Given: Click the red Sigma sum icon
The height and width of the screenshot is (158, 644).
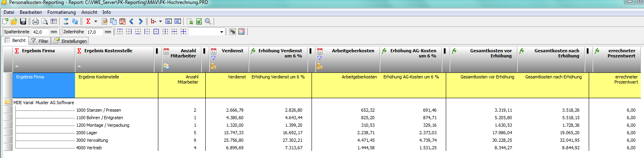Looking at the screenshot, I should point(88,21).
